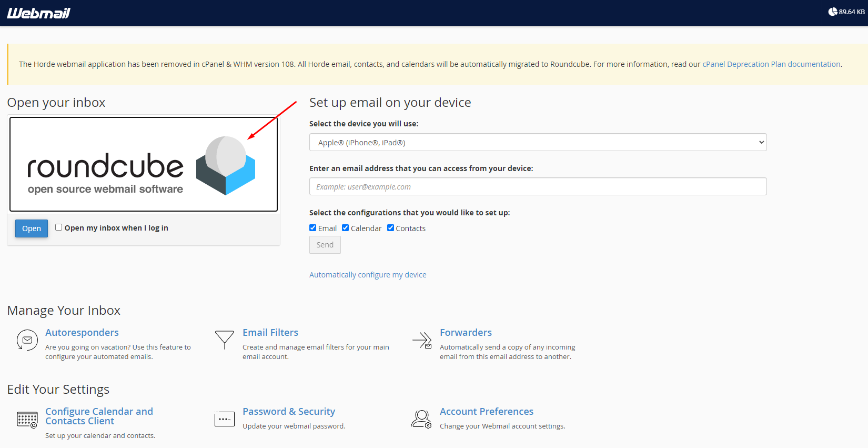868x448 pixels.
Task: Click the Password & Security icon
Action: pyautogui.click(x=225, y=419)
